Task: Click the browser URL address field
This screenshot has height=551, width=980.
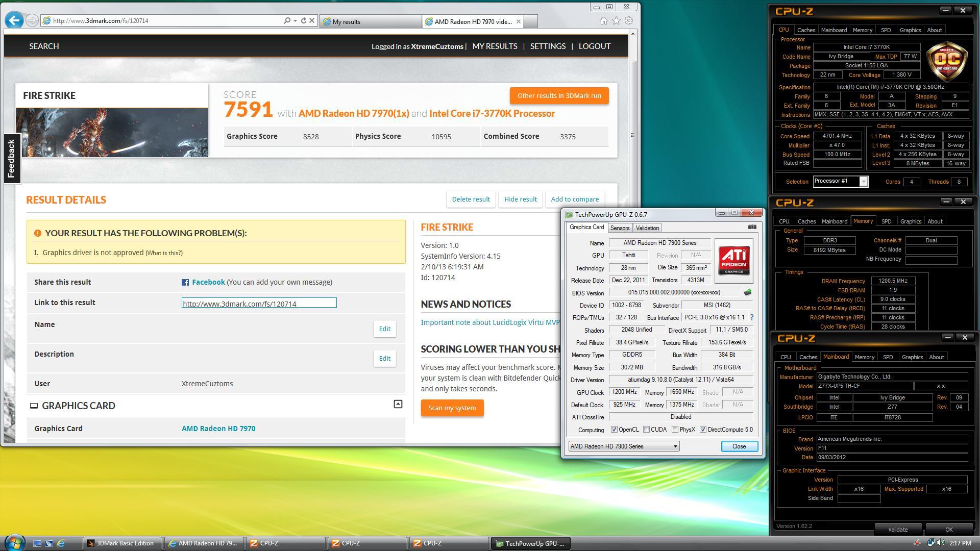Action: click(x=163, y=21)
